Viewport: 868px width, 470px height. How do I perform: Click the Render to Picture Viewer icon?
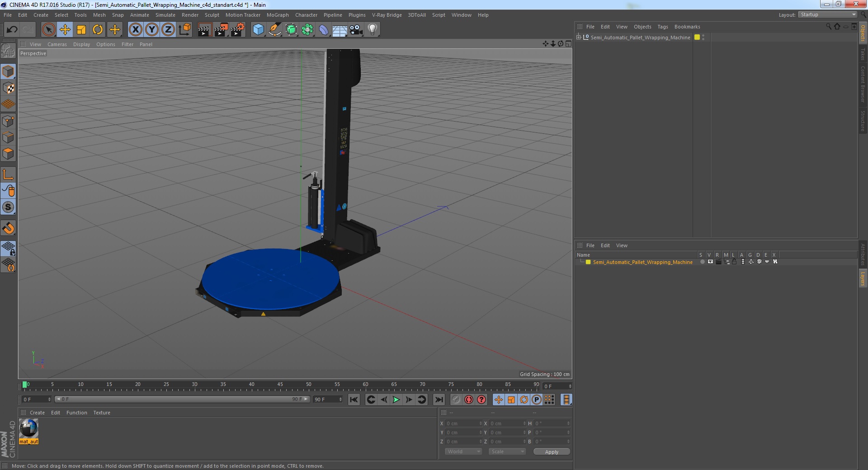click(x=221, y=30)
